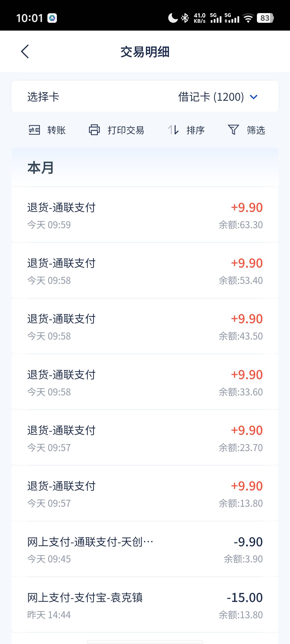Tap the battery indicator showing 83

pyautogui.click(x=265, y=18)
